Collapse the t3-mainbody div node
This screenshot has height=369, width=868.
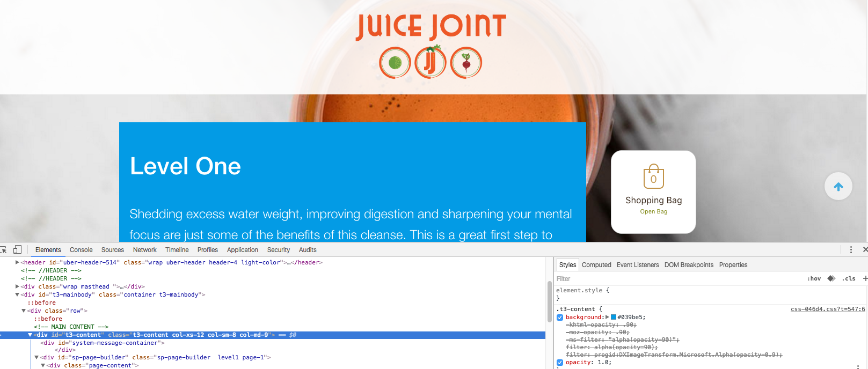[x=17, y=294]
